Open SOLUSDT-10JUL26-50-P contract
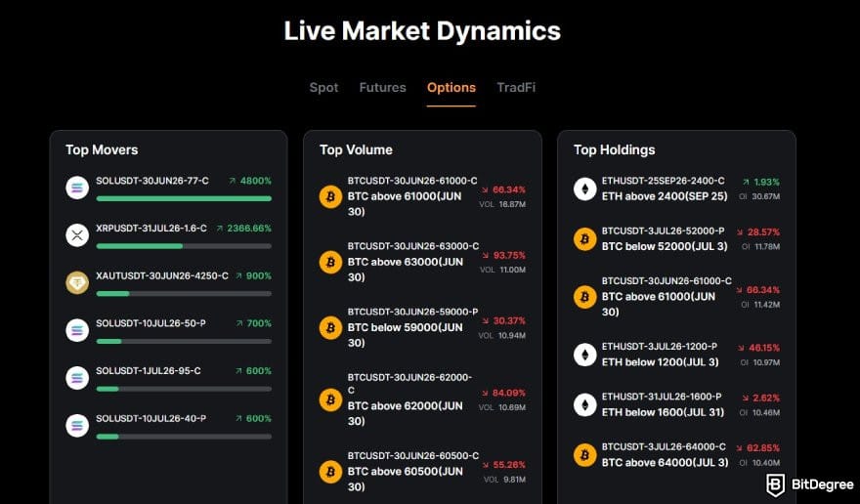The image size is (860, 504). (150, 323)
